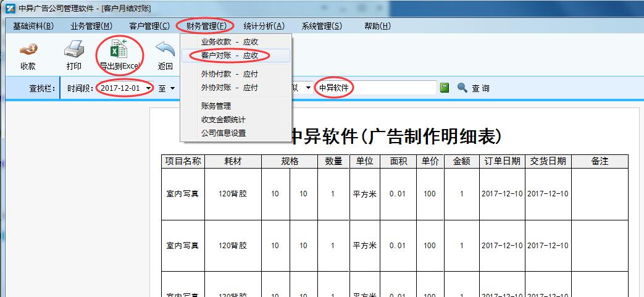Select 外协对账 - 应付 menu entry
The image size is (644, 297).
pos(236,88)
